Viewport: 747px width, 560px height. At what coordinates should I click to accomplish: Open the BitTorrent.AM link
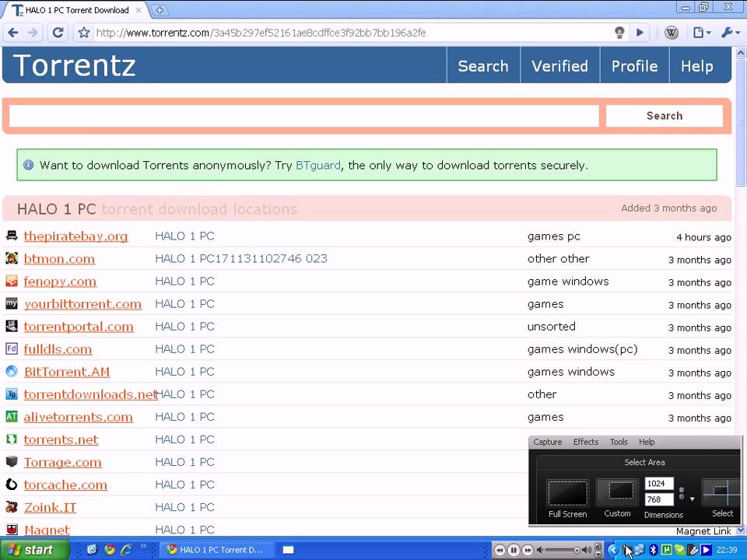[x=67, y=372]
